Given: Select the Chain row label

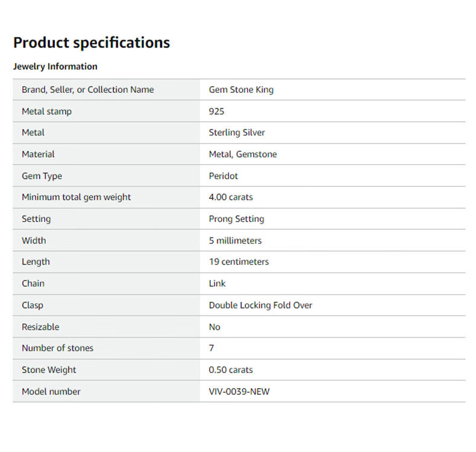Looking at the screenshot, I should coord(33,283).
